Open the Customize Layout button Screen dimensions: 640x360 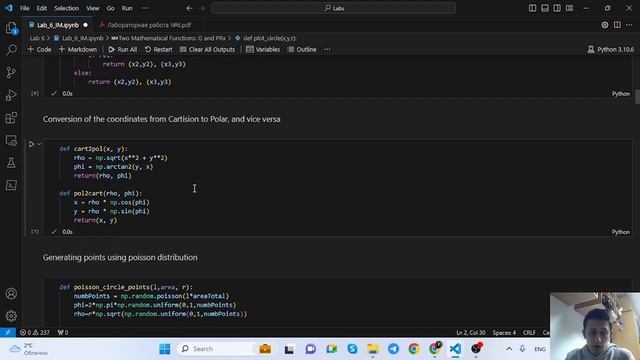tap(569, 8)
